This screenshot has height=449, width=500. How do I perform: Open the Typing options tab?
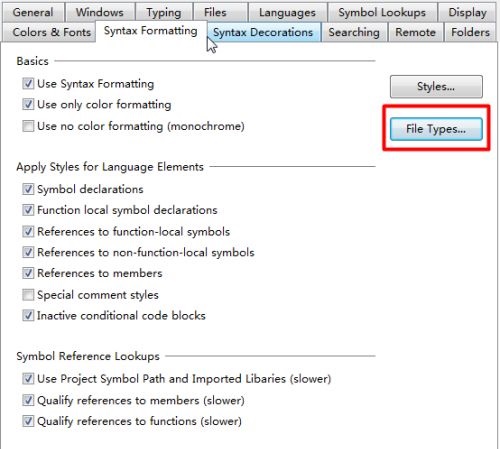[164, 12]
